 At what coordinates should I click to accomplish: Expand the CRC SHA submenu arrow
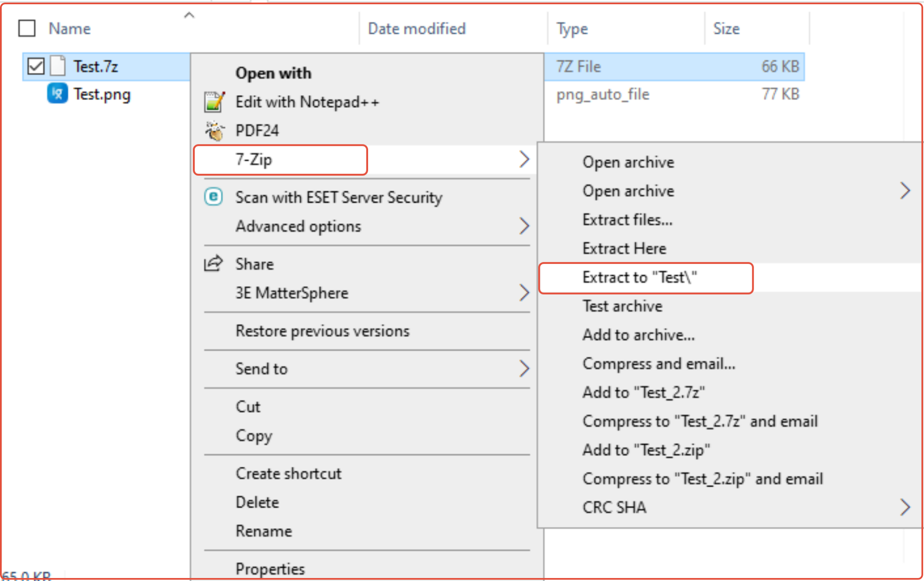[905, 507]
